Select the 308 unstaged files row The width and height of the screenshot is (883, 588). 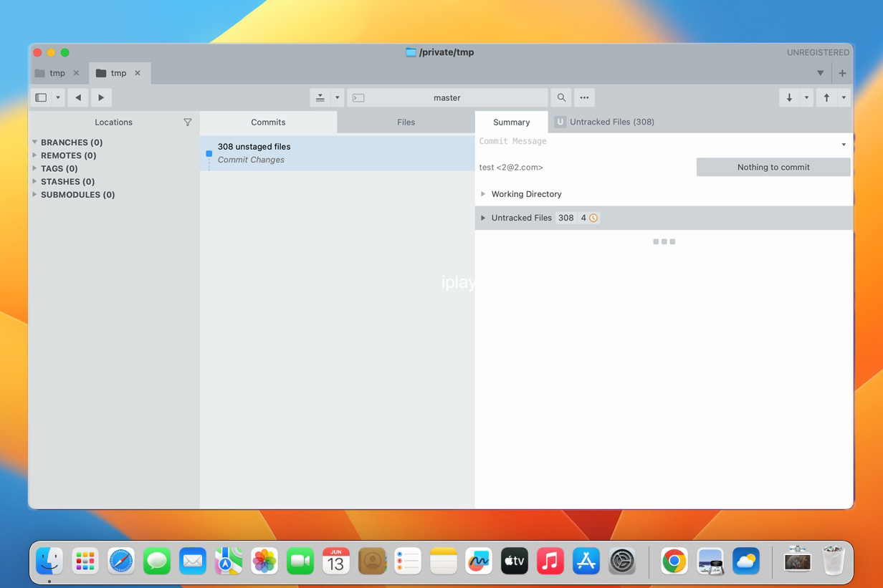pos(337,153)
